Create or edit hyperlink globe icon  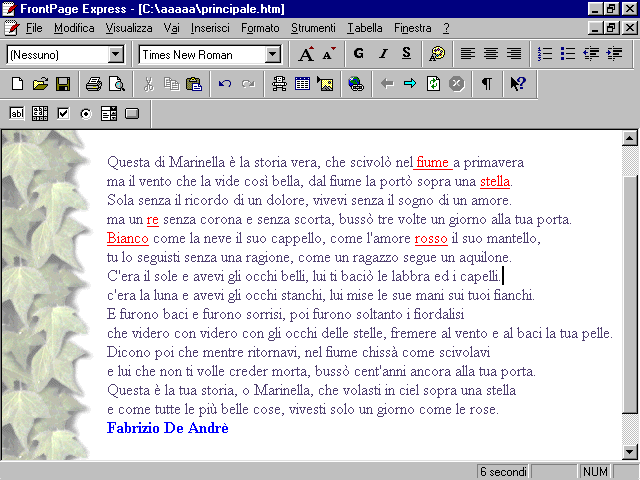pyautogui.click(x=356, y=84)
